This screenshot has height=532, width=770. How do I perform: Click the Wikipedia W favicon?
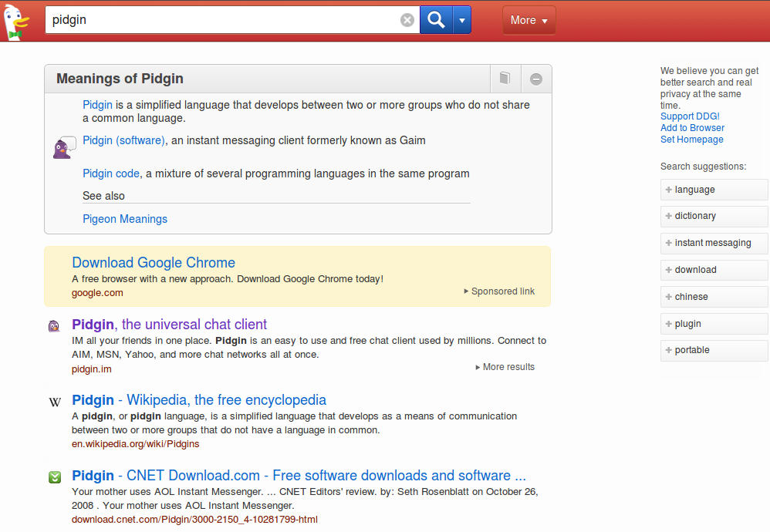point(55,402)
